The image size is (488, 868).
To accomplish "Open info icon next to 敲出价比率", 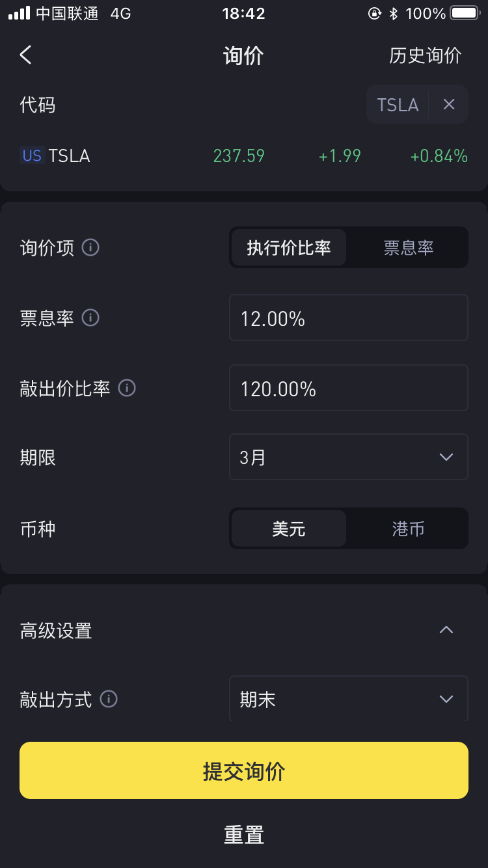I will coord(127,388).
